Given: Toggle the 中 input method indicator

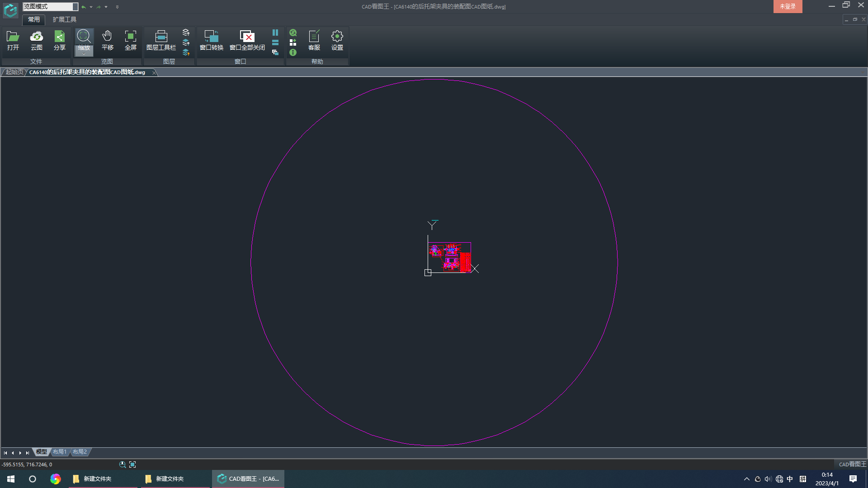Looking at the screenshot, I should [x=790, y=479].
